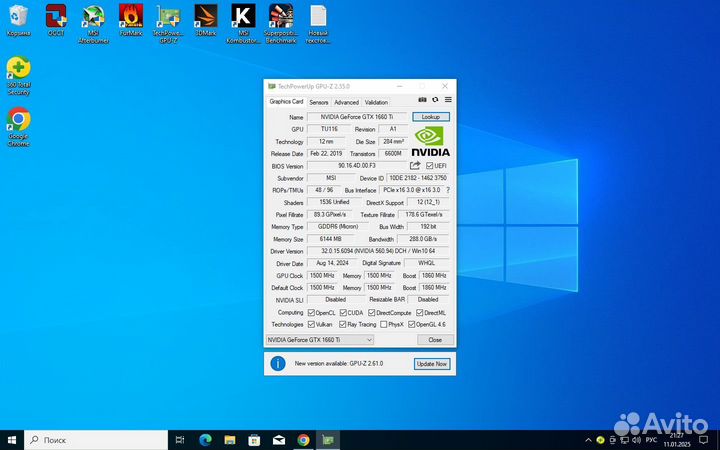Image resolution: width=720 pixels, height=450 pixels.
Task: Select the TechPowerUp GPU-Z desktop shortcut
Action: click(x=168, y=24)
